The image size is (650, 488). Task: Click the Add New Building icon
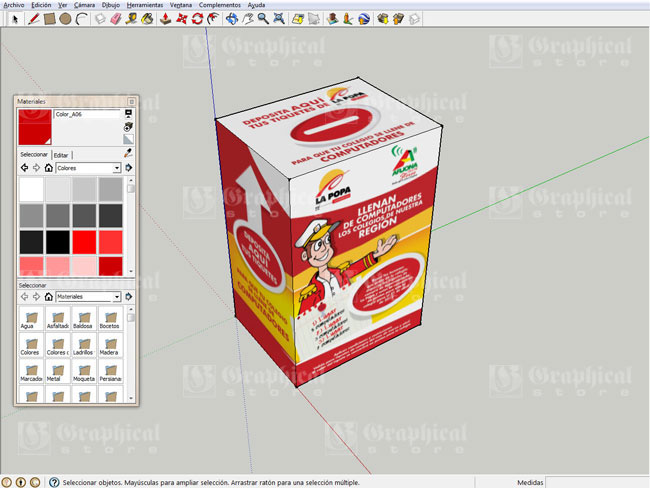tap(332, 19)
